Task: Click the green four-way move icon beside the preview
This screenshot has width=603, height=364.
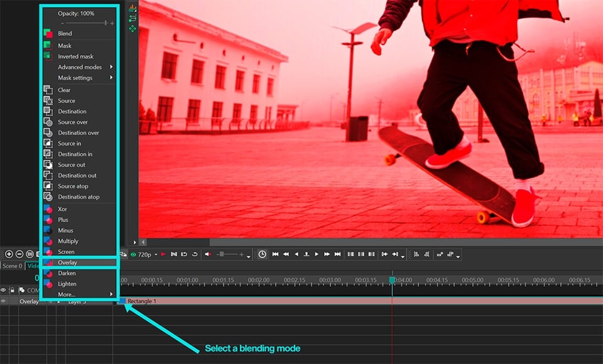Action: (x=133, y=29)
